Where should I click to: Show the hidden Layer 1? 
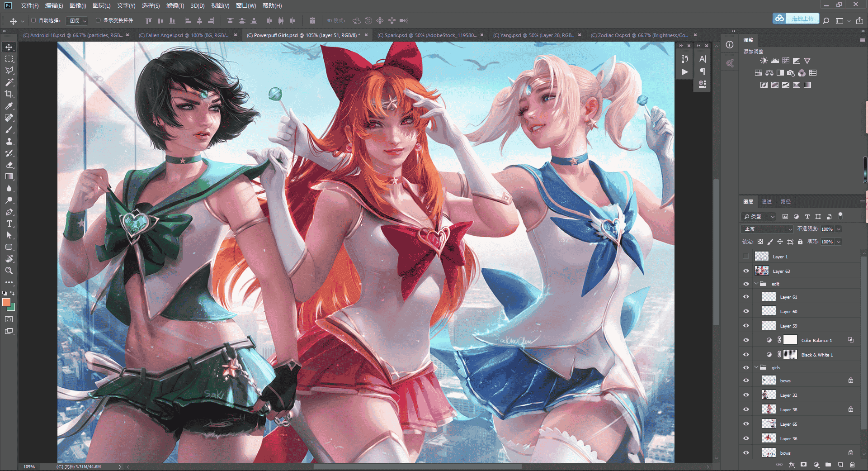[746, 257]
